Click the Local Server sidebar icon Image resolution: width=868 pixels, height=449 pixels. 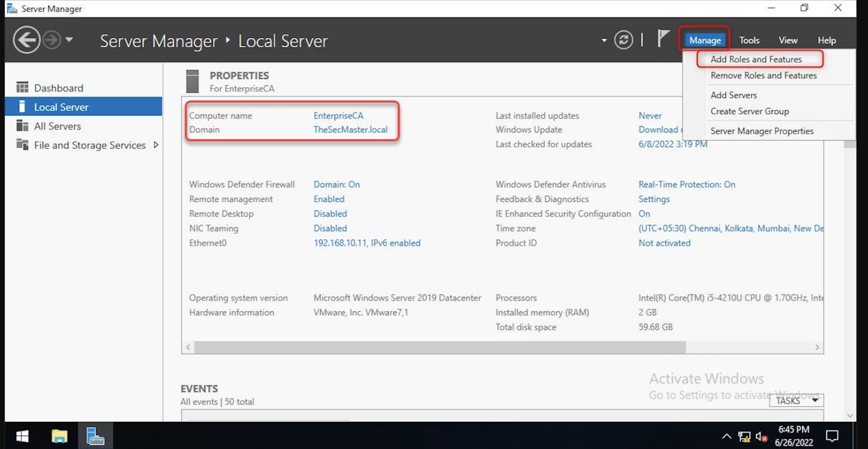click(22, 107)
